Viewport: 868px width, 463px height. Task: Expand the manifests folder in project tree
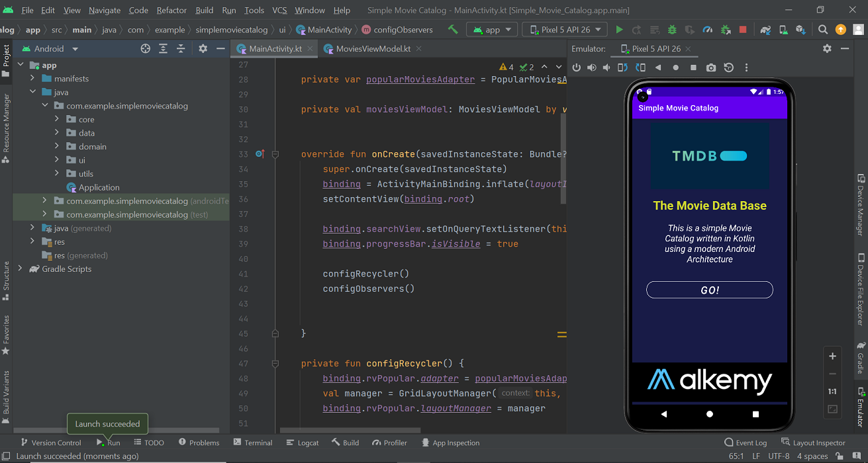(x=32, y=79)
